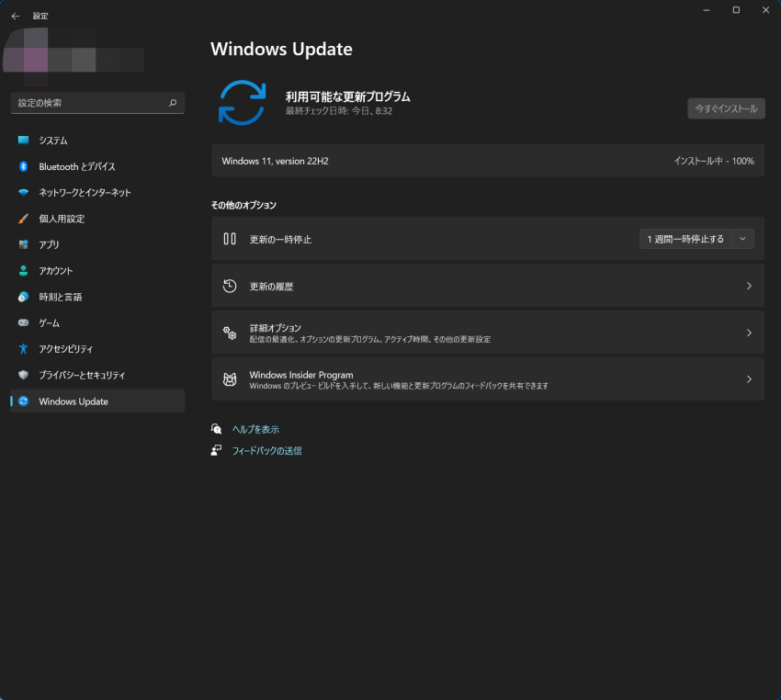
Task: Click the その他のオプション section heading
Action: [x=243, y=205]
